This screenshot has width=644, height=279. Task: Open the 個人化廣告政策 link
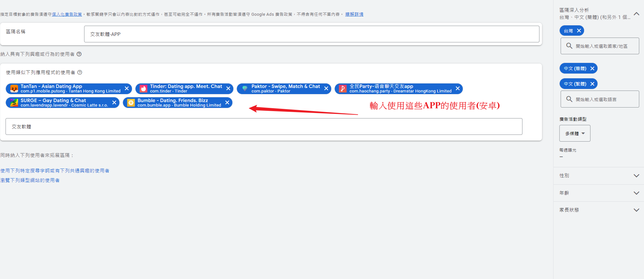67,14
